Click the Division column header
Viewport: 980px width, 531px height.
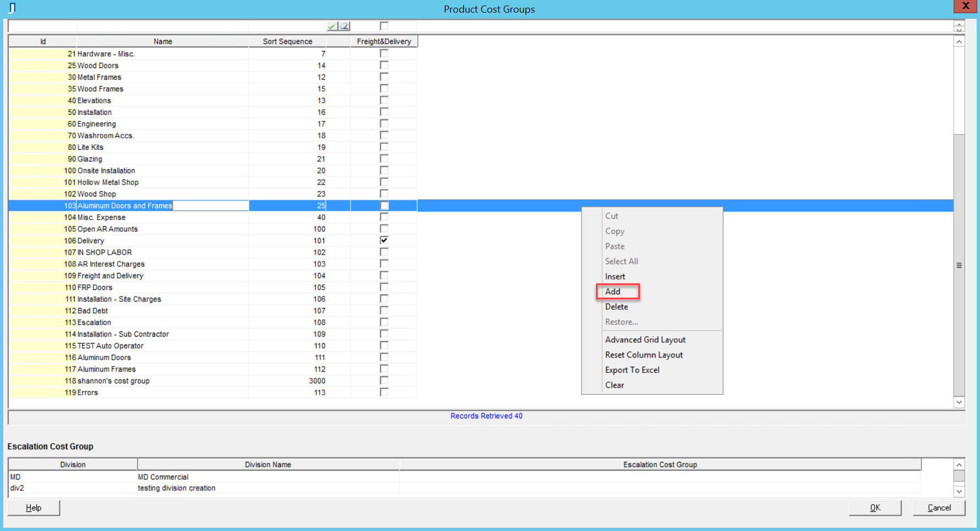click(73, 465)
